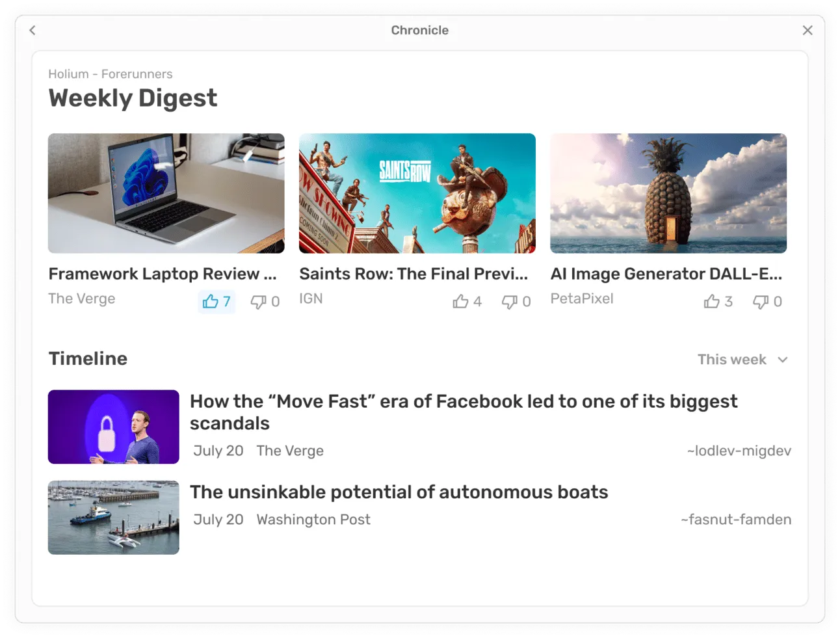Like the Saints Row article
This screenshot has width=840, height=638.
click(x=467, y=302)
